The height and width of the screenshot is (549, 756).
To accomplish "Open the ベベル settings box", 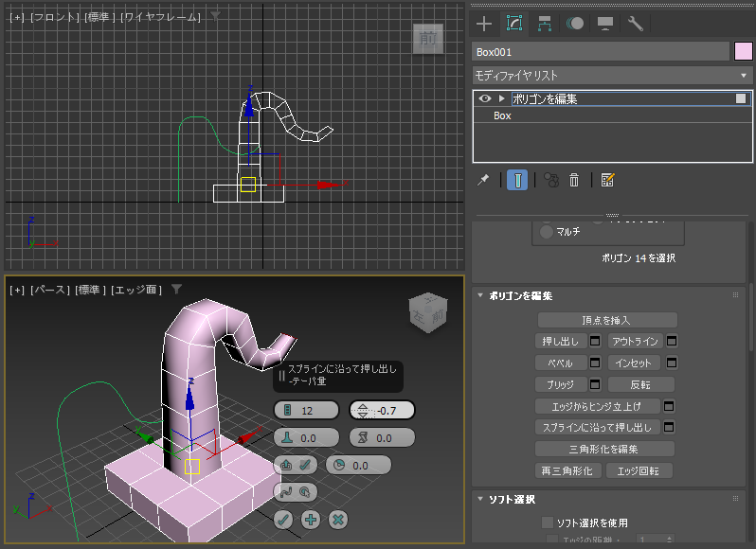I will (595, 363).
